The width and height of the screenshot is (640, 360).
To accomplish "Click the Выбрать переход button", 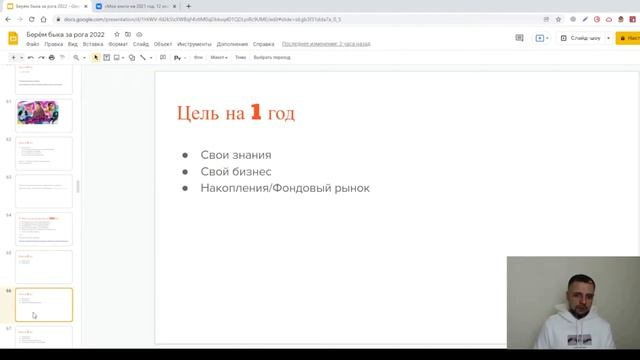I will [272, 58].
